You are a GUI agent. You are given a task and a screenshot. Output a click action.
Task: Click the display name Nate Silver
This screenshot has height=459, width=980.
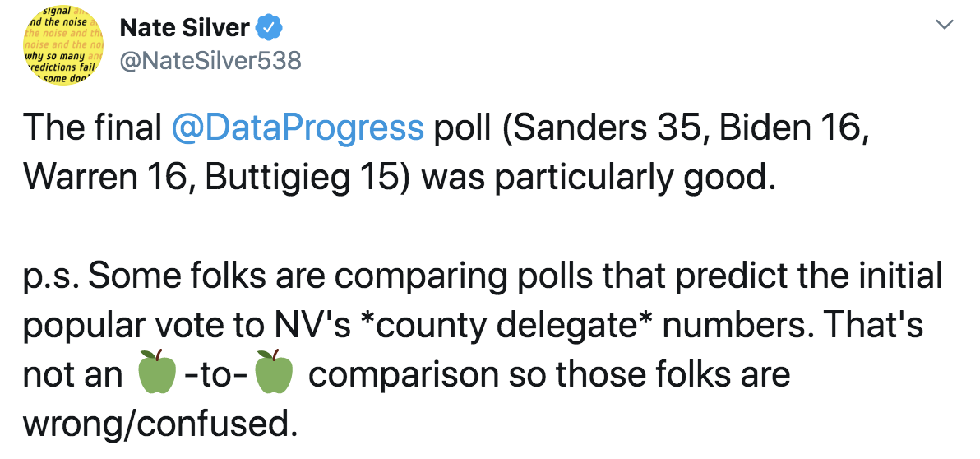(184, 27)
